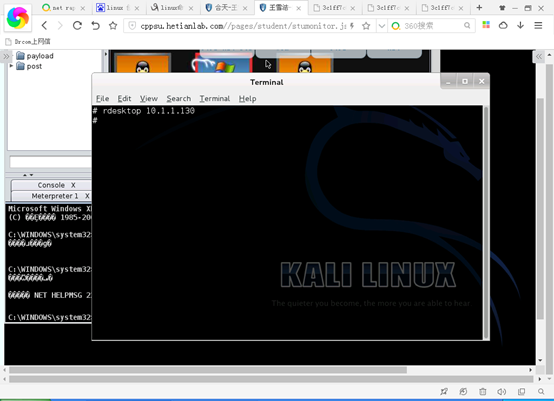The image size is (554, 401).
Task: Click the inner page horizontal scrollbar
Action: (208, 370)
